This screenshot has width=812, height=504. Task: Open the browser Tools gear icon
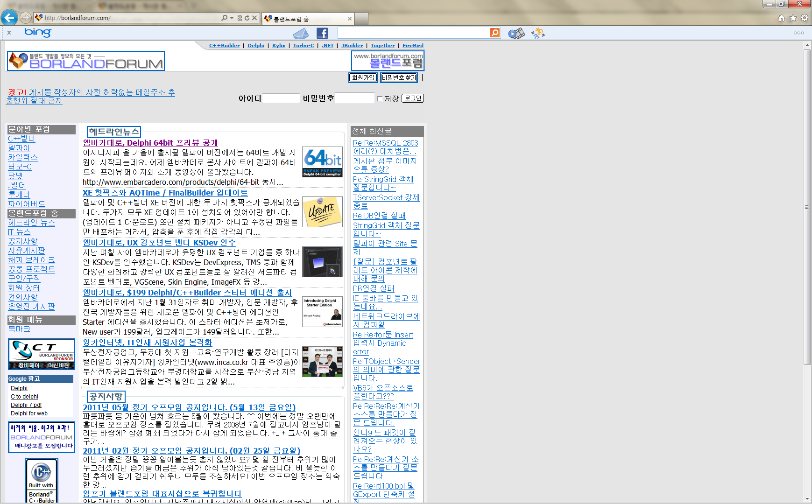(x=805, y=18)
